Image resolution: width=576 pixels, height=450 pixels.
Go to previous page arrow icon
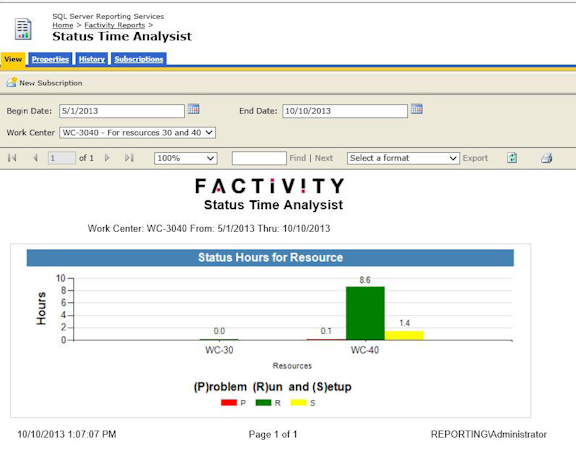tap(35, 158)
